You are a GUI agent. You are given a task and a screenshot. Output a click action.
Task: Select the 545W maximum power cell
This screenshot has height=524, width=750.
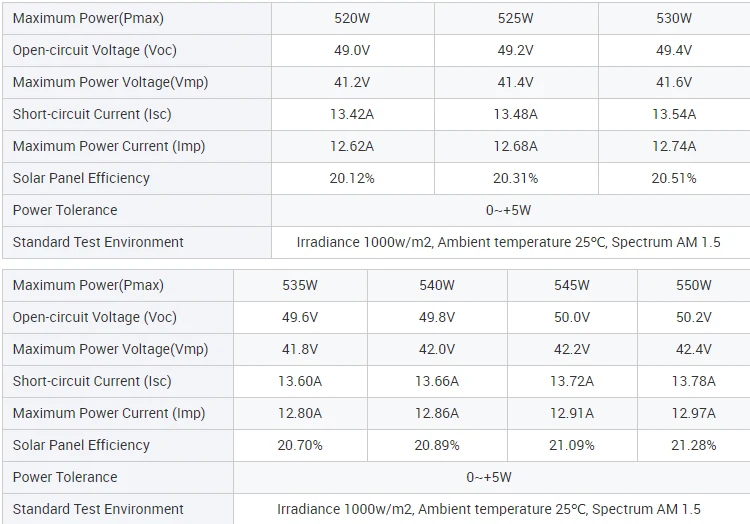(572, 285)
